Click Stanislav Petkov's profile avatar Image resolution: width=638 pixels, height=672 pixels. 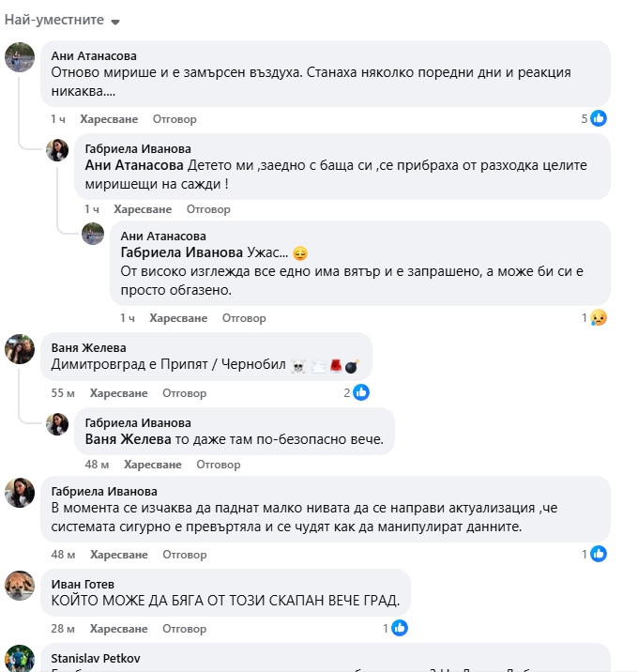click(20, 658)
